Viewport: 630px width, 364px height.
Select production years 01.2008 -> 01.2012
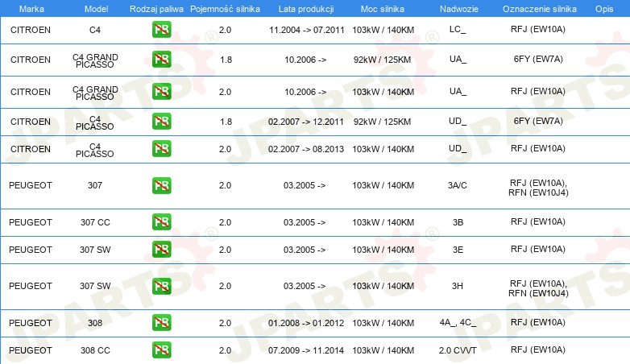click(306, 323)
